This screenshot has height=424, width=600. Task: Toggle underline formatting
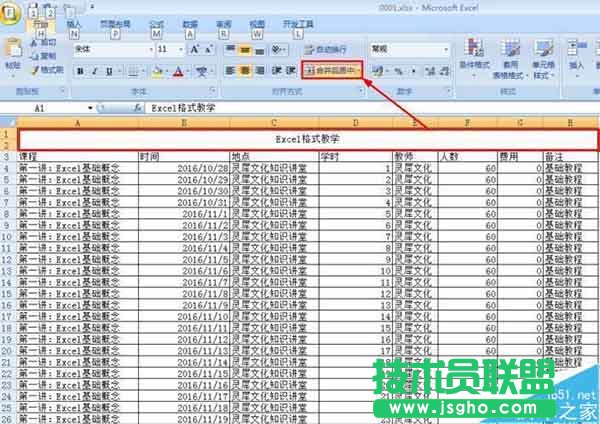(109, 71)
